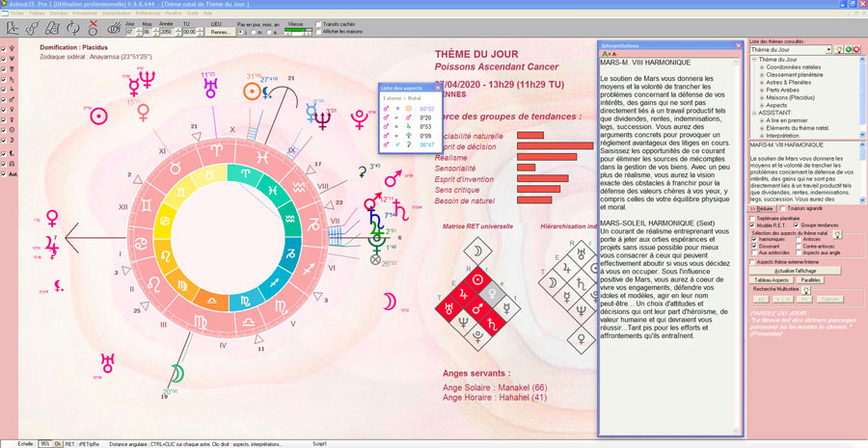This screenshot has width=868, height=448.
Task: Click the pink crescent Moon right of the wheel
Action: click(x=391, y=302)
